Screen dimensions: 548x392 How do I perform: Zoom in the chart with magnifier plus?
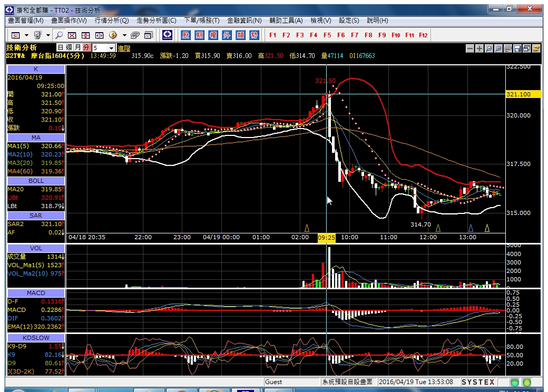click(498, 48)
